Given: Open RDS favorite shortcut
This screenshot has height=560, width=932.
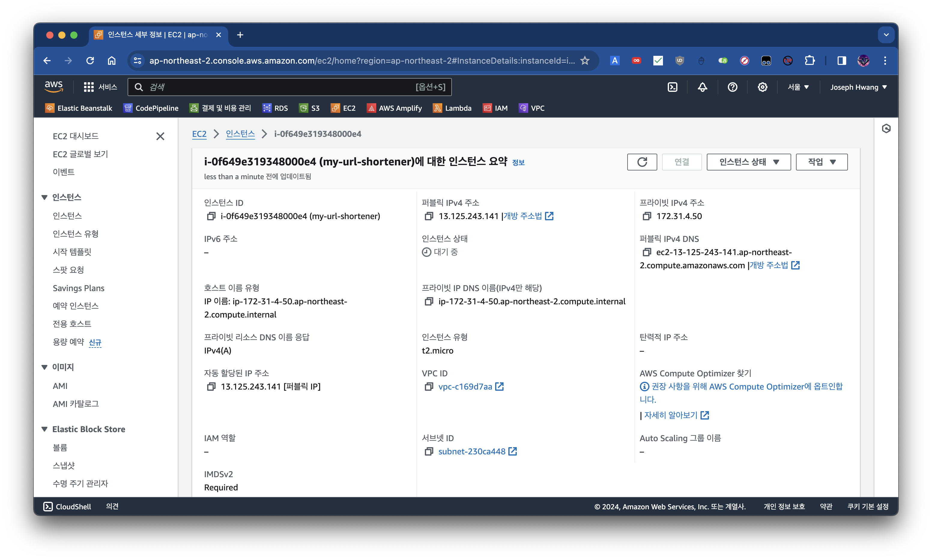Looking at the screenshot, I should 275,108.
